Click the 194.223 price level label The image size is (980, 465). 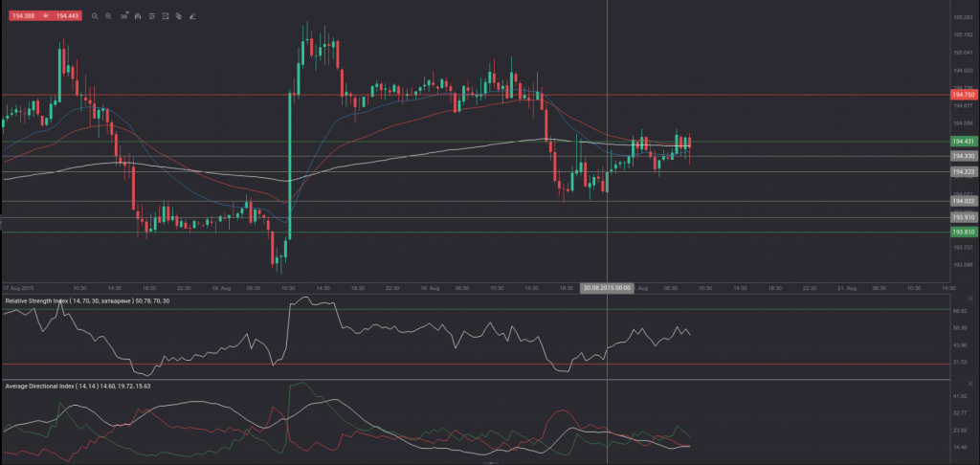tap(964, 171)
